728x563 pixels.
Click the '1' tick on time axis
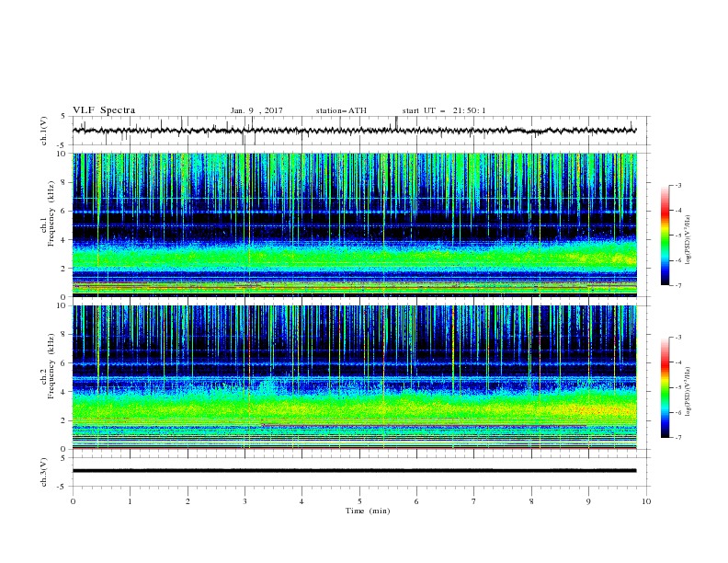[130, 501]
